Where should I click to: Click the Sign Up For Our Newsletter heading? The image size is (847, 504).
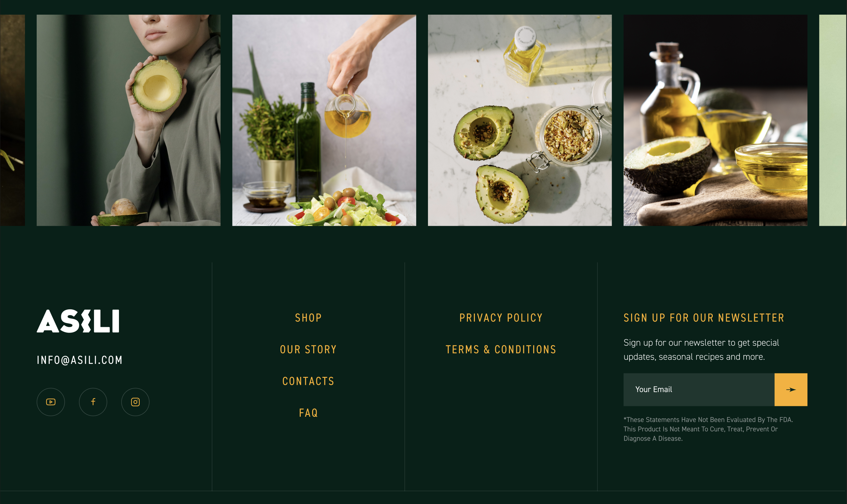point(703,318)
